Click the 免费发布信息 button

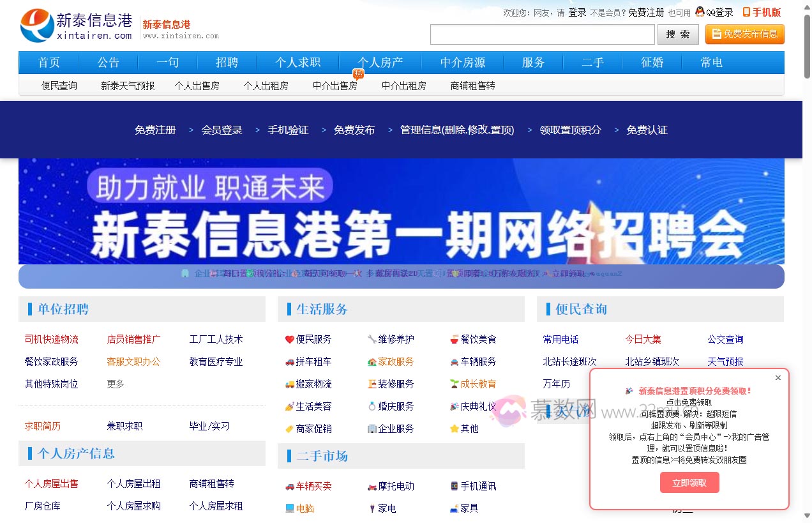click(x=744, y=34)
